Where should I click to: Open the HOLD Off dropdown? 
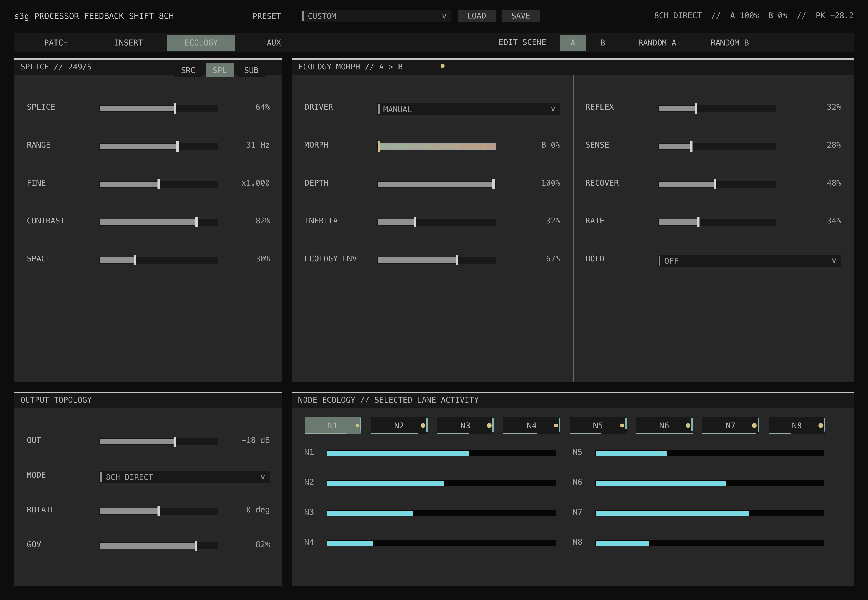coord(750,261)
